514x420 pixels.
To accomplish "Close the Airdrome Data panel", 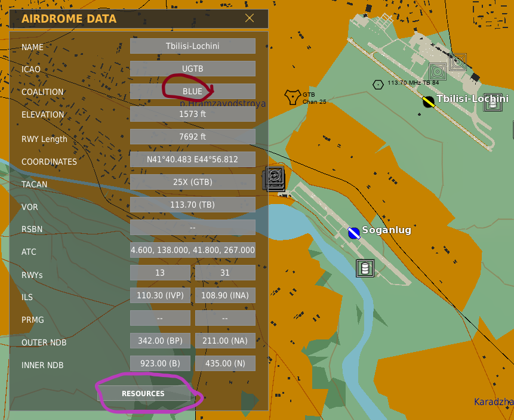I will (x=250, y=18).
